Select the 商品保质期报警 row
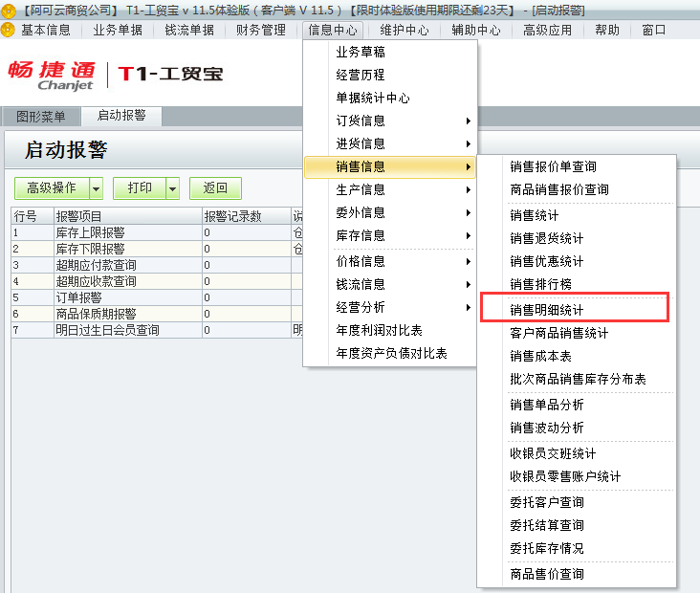 pyautogui.click(x=157, y=314)
